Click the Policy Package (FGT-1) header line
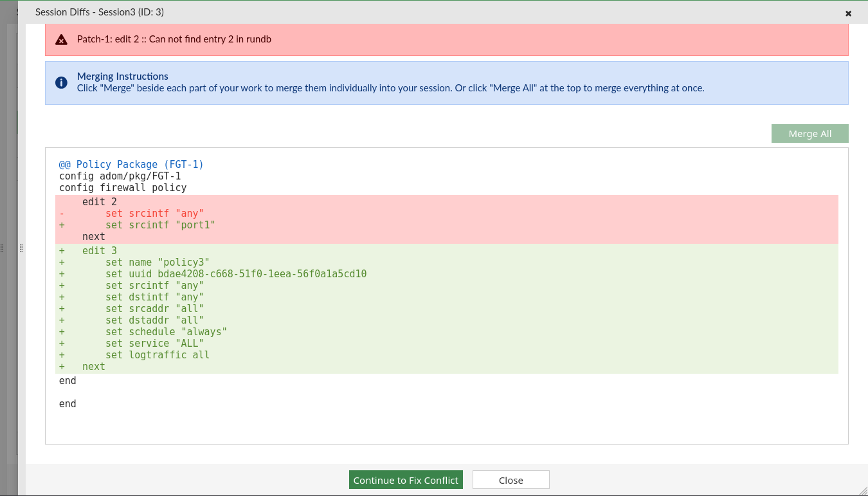This screenshot has height=496, width=868. (x=131, y=165)
